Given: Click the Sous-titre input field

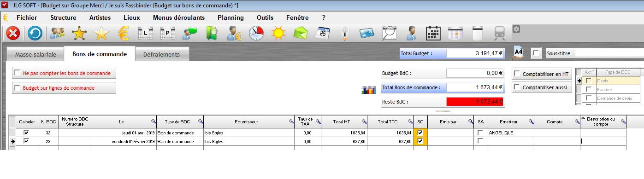Looking at the screenshot, I should [x=609, y=53].
